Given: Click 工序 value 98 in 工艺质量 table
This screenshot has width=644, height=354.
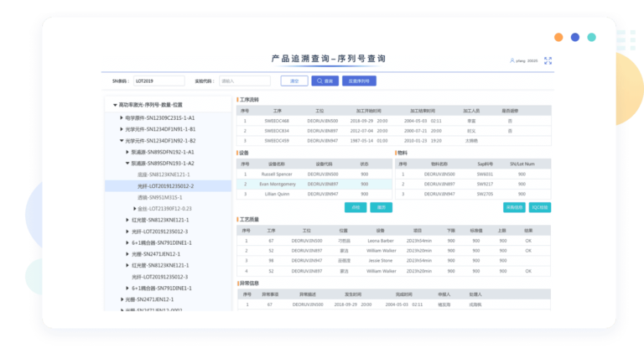Looking at the screenshot, I should click(x=271, y=260).
